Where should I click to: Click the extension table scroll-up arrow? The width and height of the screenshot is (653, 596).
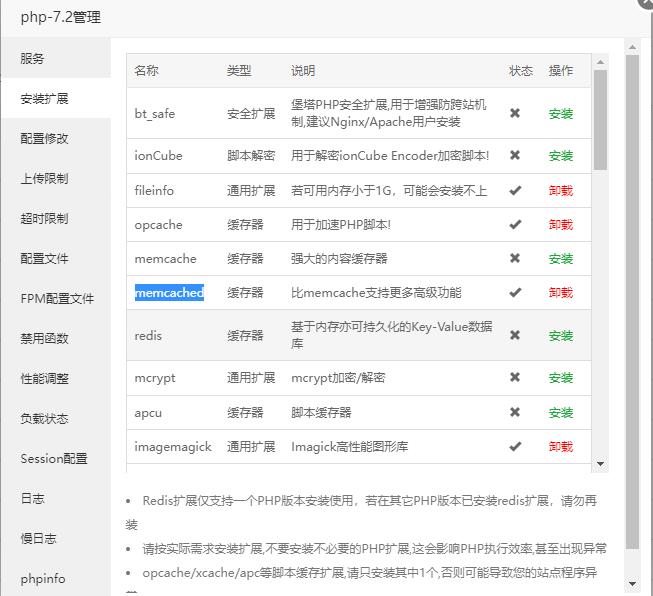click(600, 63)
